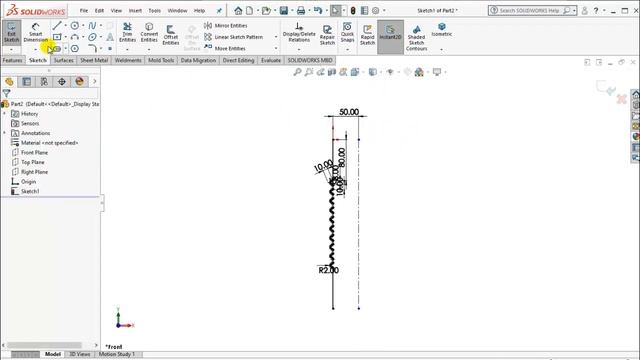Open the Line tool dropdown arrow
Image resolution: width=640 pixels, height=360 pixels.
[x=65, y=26]
